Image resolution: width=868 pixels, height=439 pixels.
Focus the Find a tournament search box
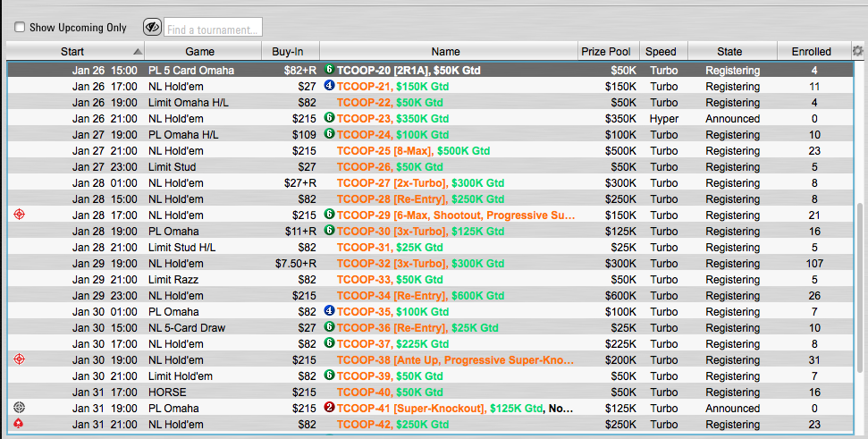[x=213, y=28]
